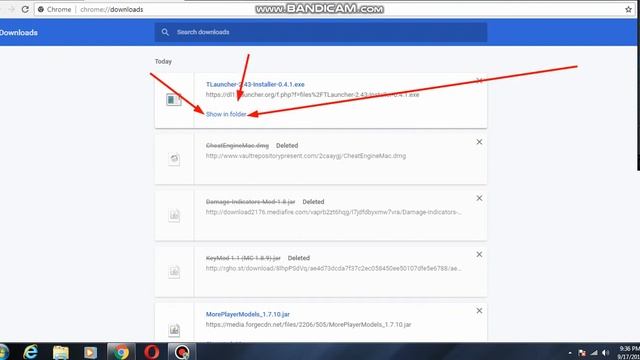Open Opera from the taskbar
The width and height of the screenshot is (640, 360).
(x=151, y=352)
